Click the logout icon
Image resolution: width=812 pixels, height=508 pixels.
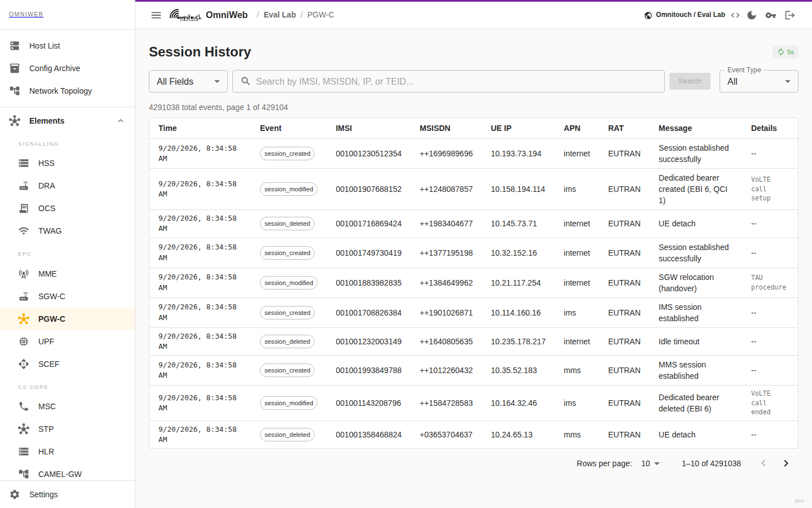coord(790,15)
